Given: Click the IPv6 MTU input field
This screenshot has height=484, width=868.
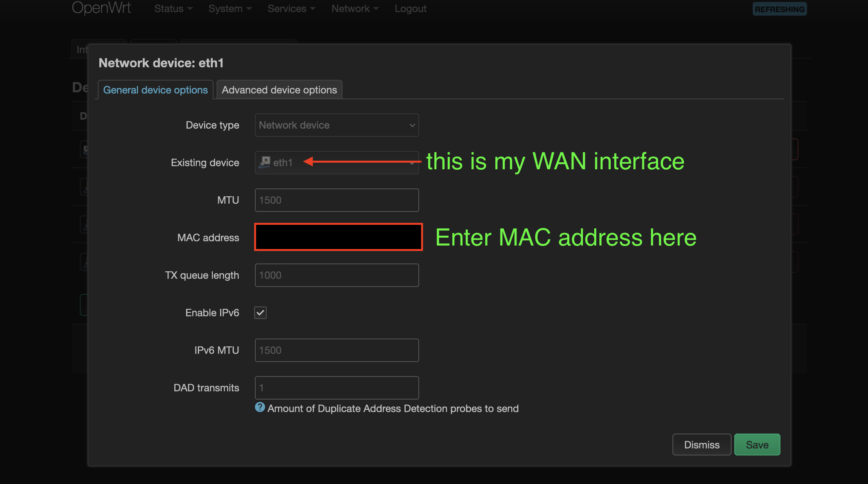Looking at the screenshot, I should [x=337, y=350].
